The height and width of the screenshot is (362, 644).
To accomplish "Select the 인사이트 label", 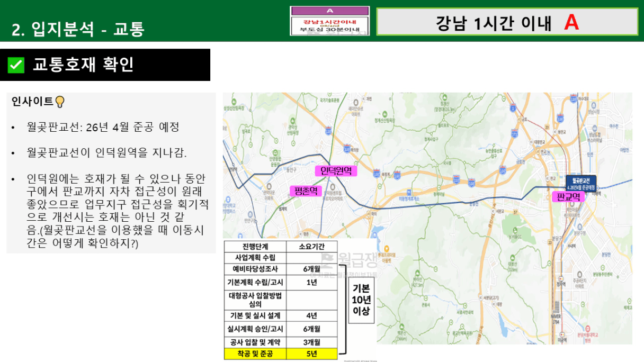I will [32, 101].
